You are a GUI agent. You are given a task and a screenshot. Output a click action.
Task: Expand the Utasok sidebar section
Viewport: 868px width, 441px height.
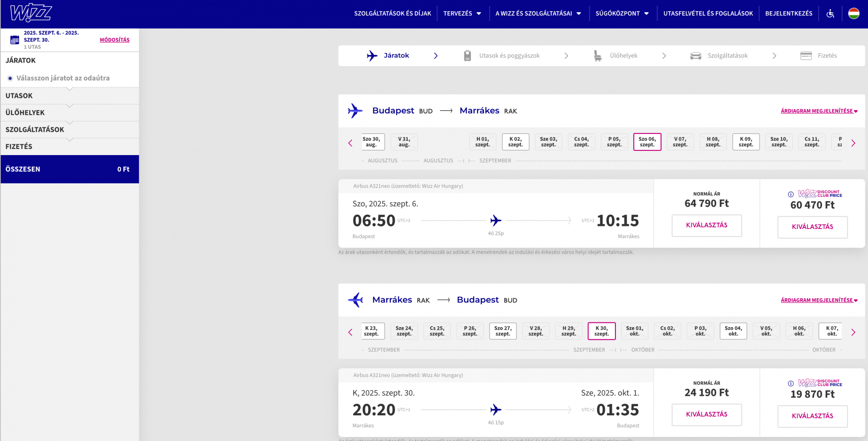(x=69, y=96)
